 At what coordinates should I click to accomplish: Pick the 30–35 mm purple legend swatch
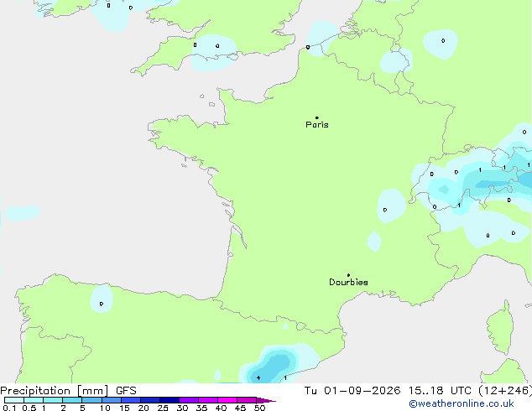189,400
